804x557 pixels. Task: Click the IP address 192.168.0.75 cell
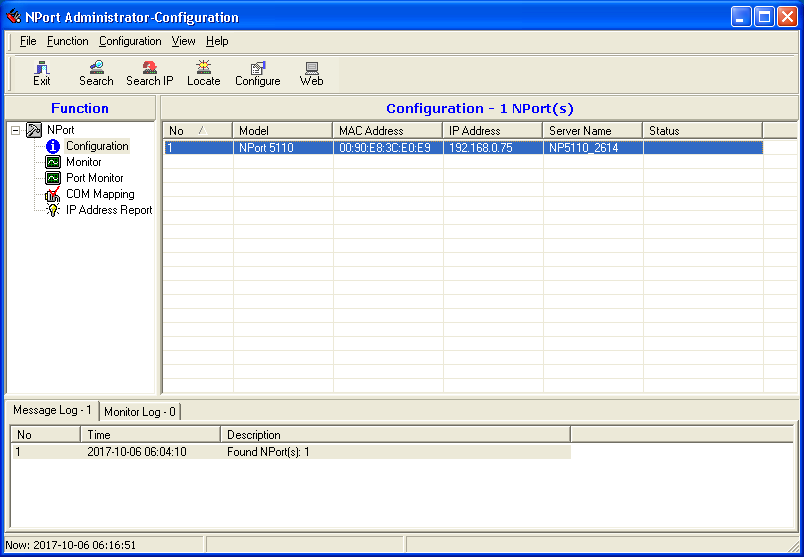tap(493, 148)
